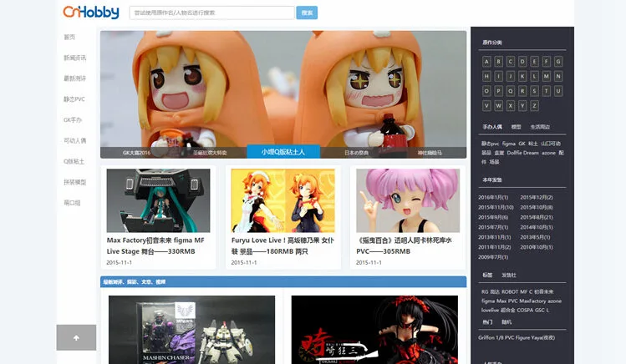This screenshot has height=364, width=626.
Task: Filter by letter D
Action: tap(522, 62)
